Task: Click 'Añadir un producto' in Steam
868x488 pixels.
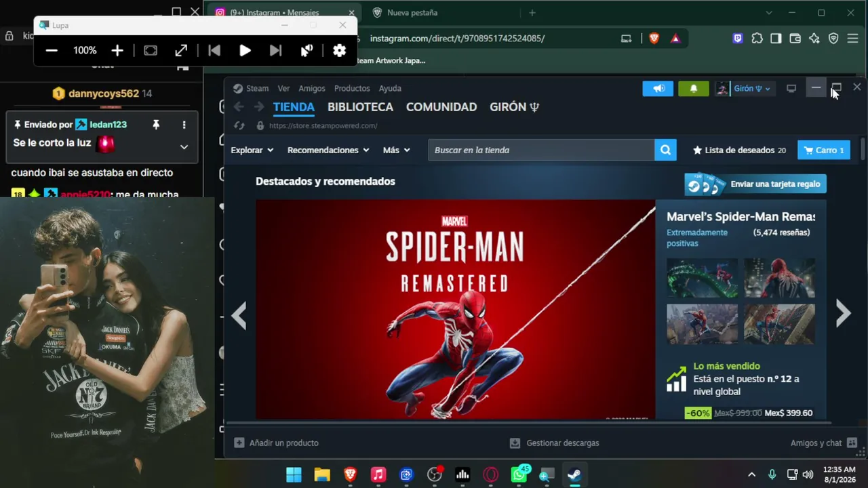Action: 277,443
